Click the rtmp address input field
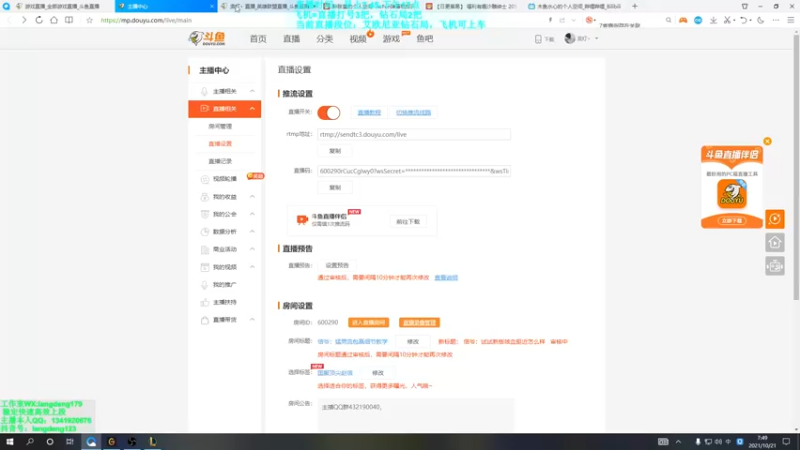 pos(414,134)
